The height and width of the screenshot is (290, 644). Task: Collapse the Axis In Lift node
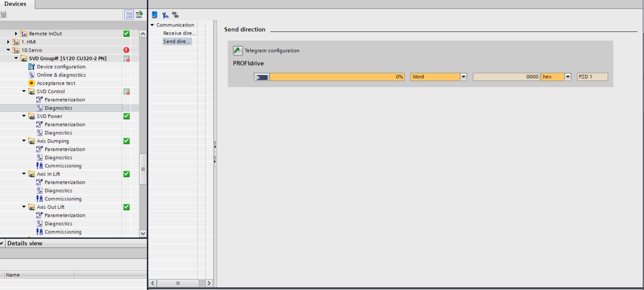click(24, 174)
